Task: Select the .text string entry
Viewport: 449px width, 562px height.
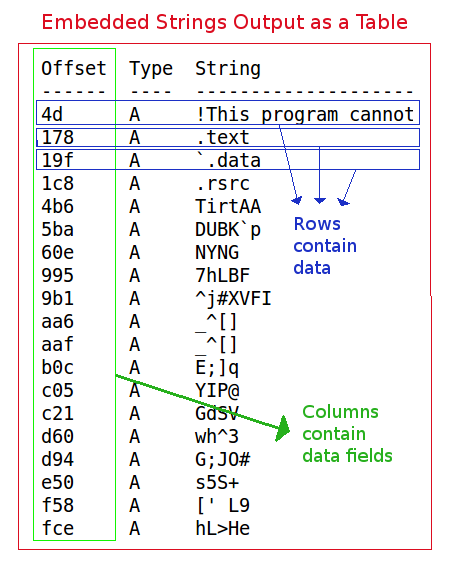Action: coord(223,138)
